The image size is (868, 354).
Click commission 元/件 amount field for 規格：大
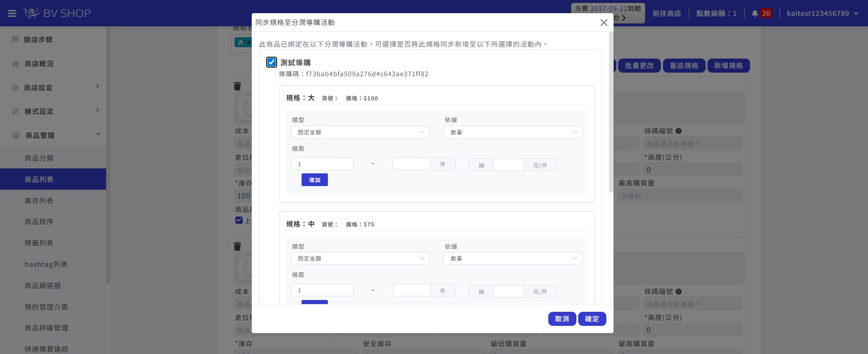coord(508,165)
